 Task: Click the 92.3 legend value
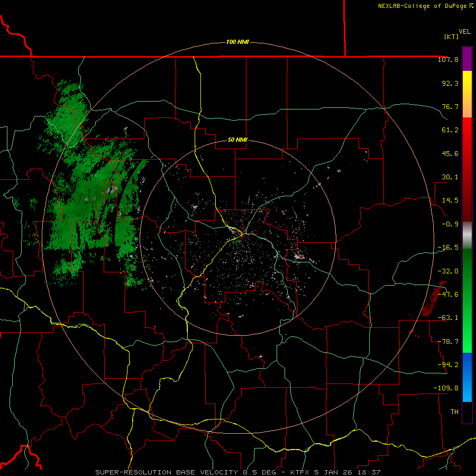click(450, 83)
